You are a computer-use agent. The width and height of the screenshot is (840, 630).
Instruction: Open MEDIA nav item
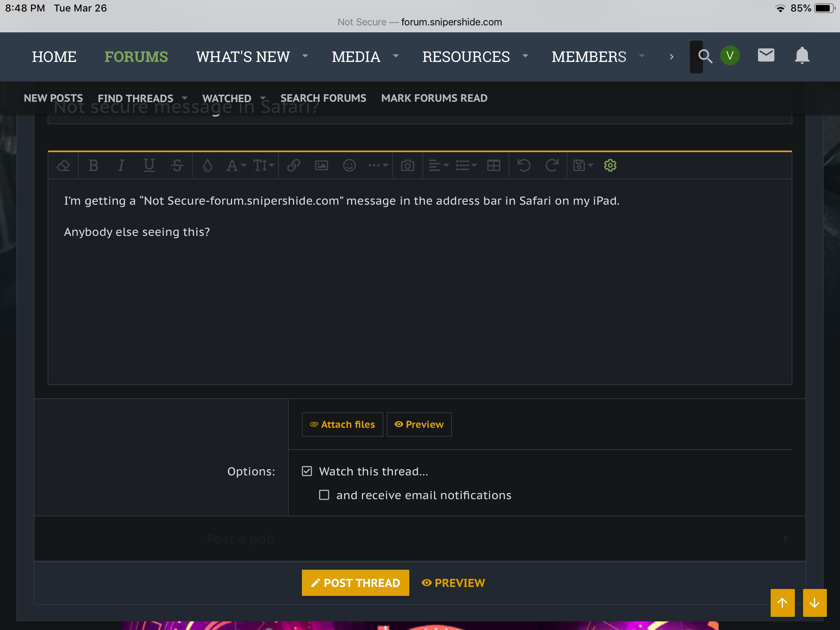(356, 57)
